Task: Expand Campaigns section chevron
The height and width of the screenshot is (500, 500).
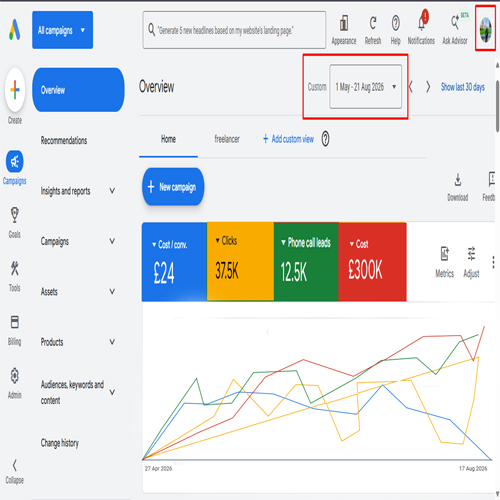Action: pyautogui.click(x=112, y=241)
